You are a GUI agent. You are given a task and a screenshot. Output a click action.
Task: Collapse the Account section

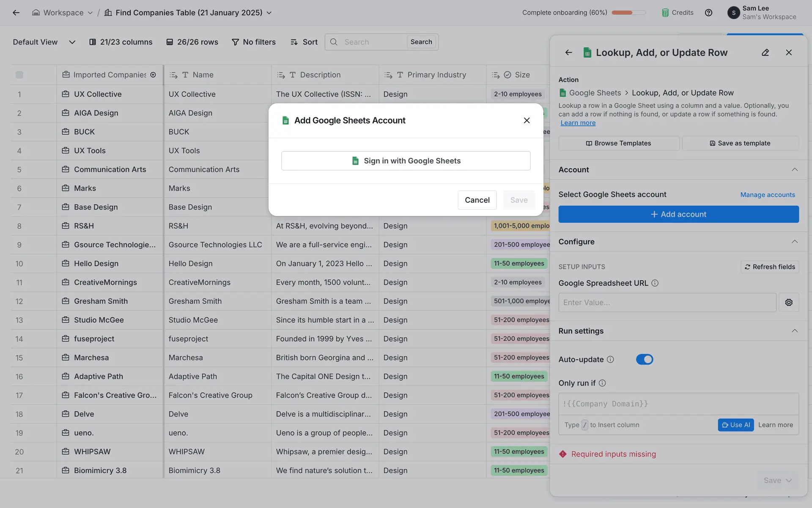pyautogui.click(x=794, y=170)
